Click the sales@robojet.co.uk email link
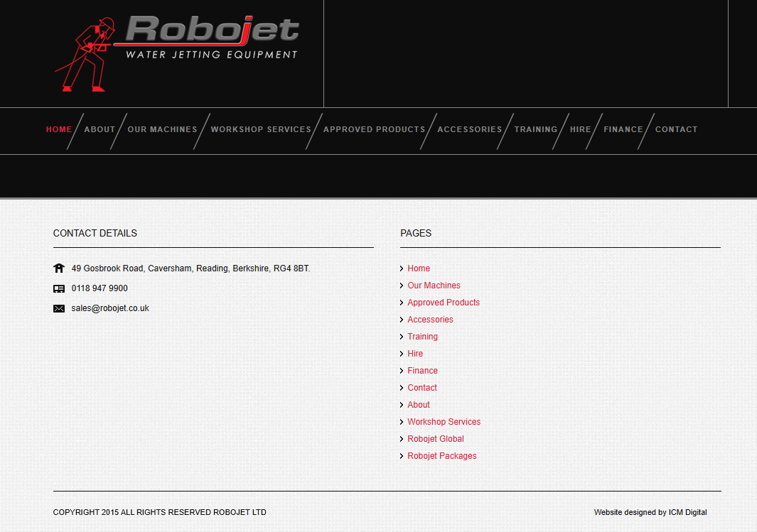The height and width of the screenshot is (532, 757). pos(109,308)
